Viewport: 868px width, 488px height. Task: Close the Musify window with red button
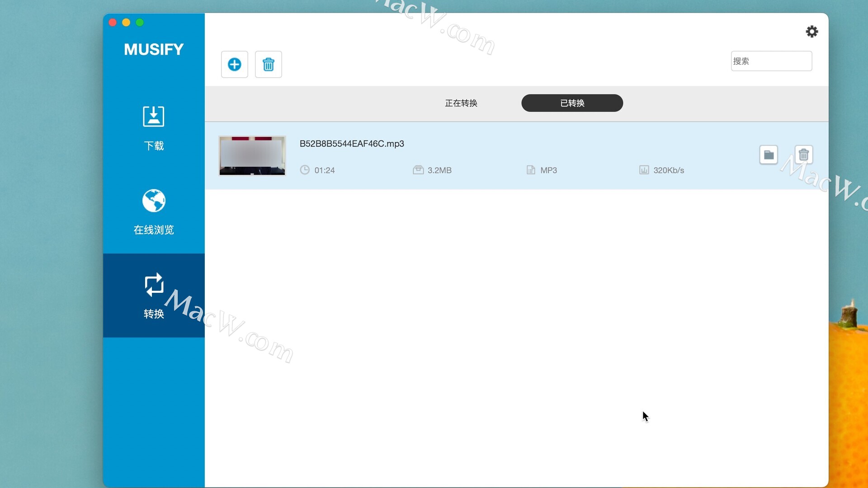pos(113,22)
